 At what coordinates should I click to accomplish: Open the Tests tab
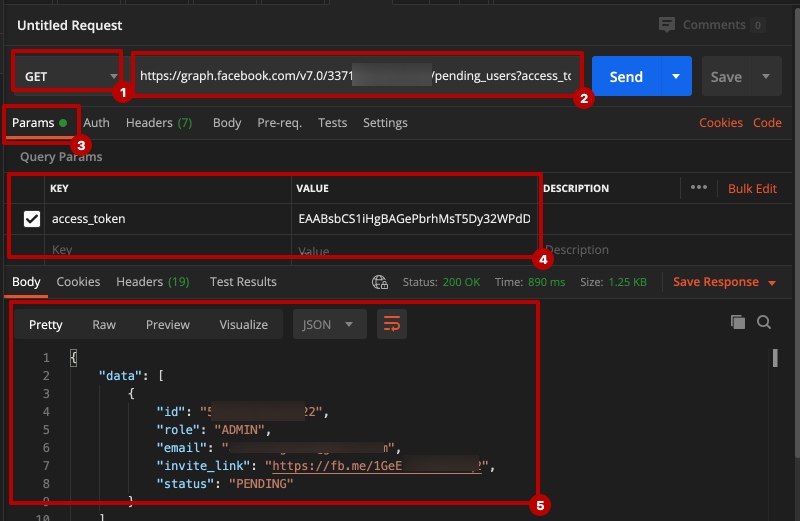click(332, 123)
